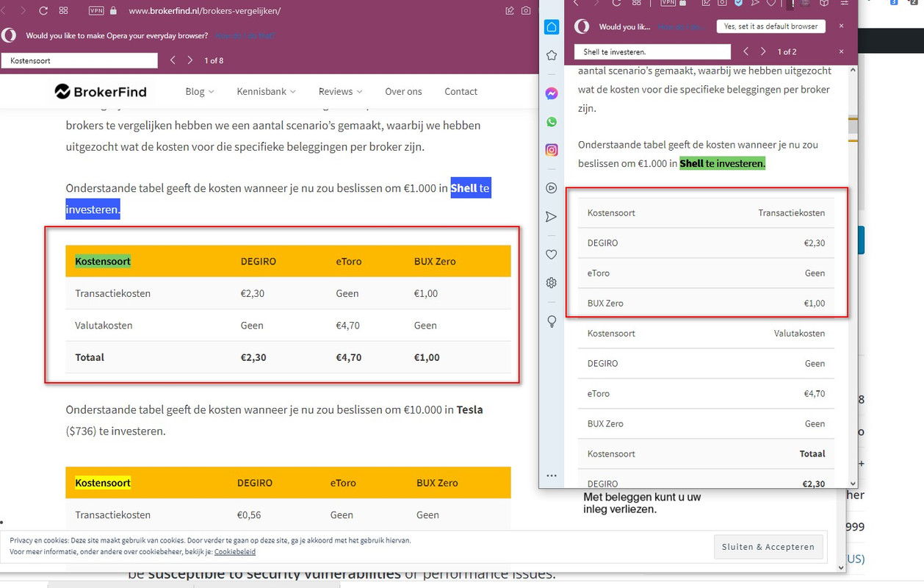This screenshot has width=924, height=588.
Task: Click highlighted 'Shell' in left window paragraph
Action: point(464,187)
